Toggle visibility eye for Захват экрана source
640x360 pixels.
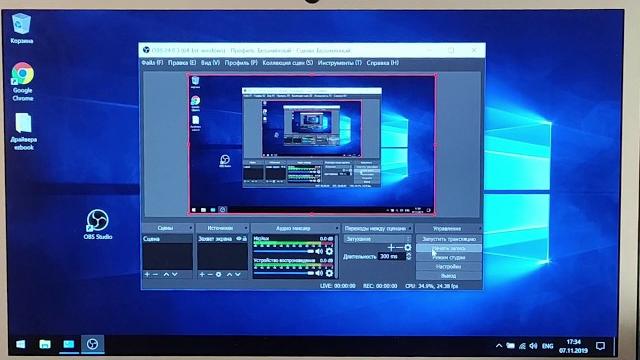coord(239,238)
